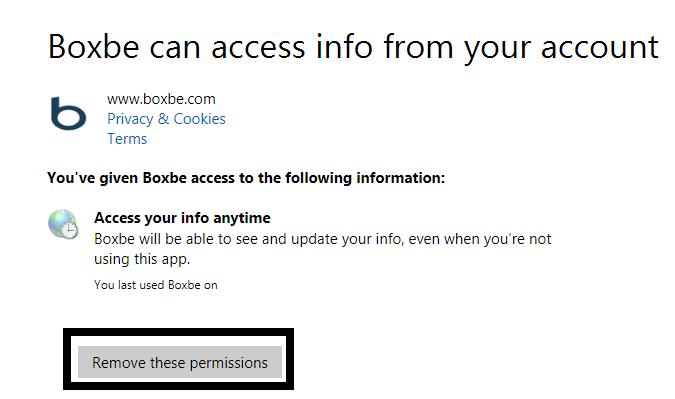Click the Boxbe "b" logo icon
Image resolution: width=675 pixels, height=399 pixels.
[x=68, y=113]
